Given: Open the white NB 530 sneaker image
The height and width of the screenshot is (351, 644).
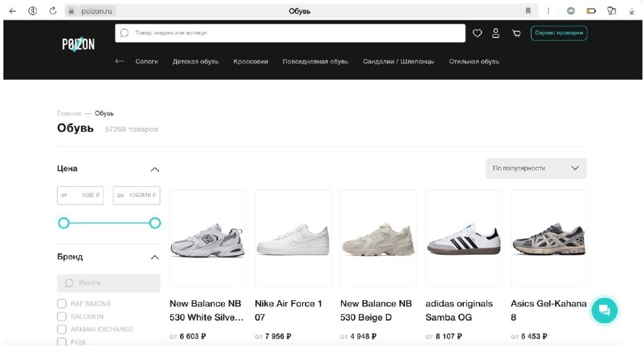Looking at the screenshot, I should (207, 238).
